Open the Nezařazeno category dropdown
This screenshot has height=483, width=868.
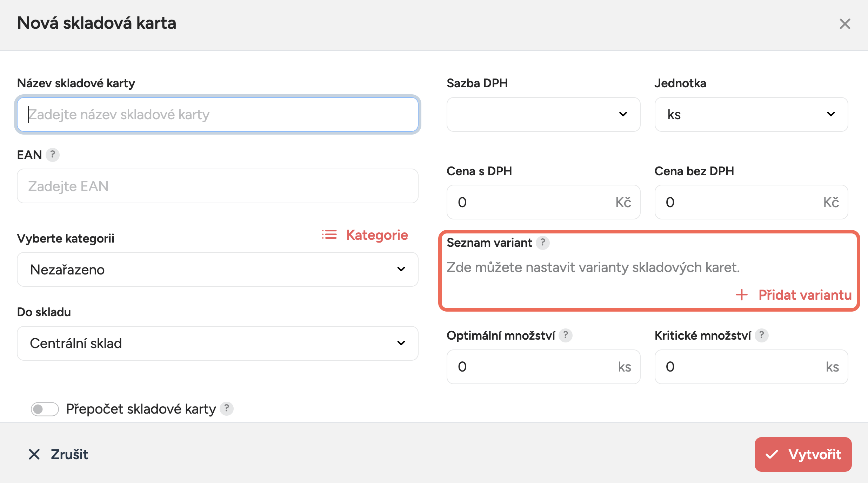(218, 269)
